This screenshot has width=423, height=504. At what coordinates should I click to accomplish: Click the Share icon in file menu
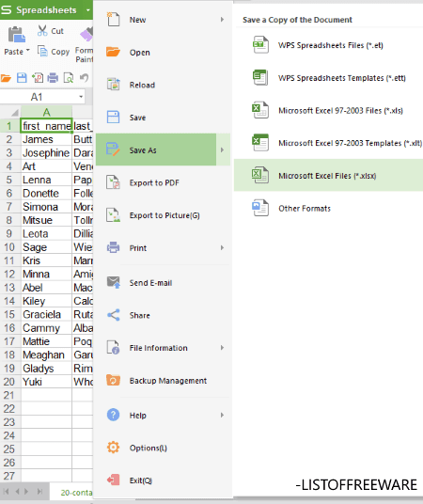click(x=114, y=315)
